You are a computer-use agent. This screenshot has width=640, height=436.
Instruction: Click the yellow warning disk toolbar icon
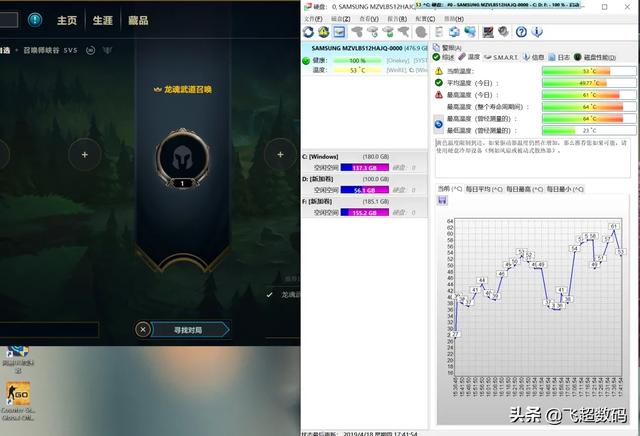click(324, 32)
